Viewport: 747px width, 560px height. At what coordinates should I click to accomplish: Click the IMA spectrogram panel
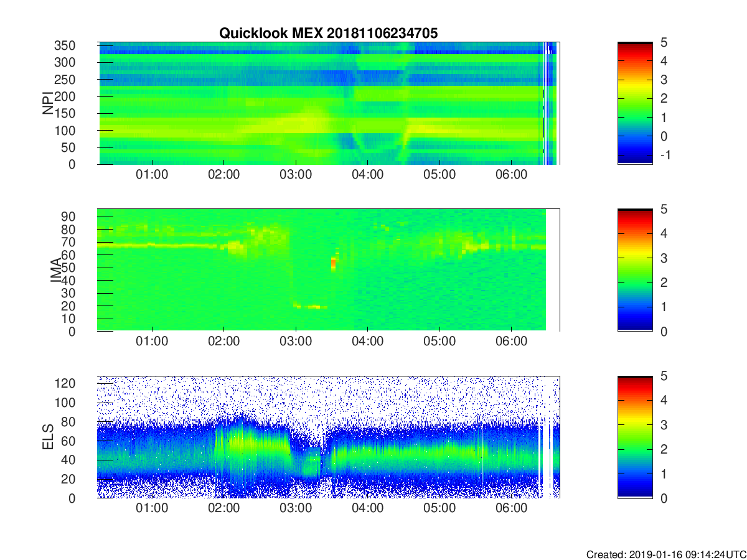[x=329, y=270]
